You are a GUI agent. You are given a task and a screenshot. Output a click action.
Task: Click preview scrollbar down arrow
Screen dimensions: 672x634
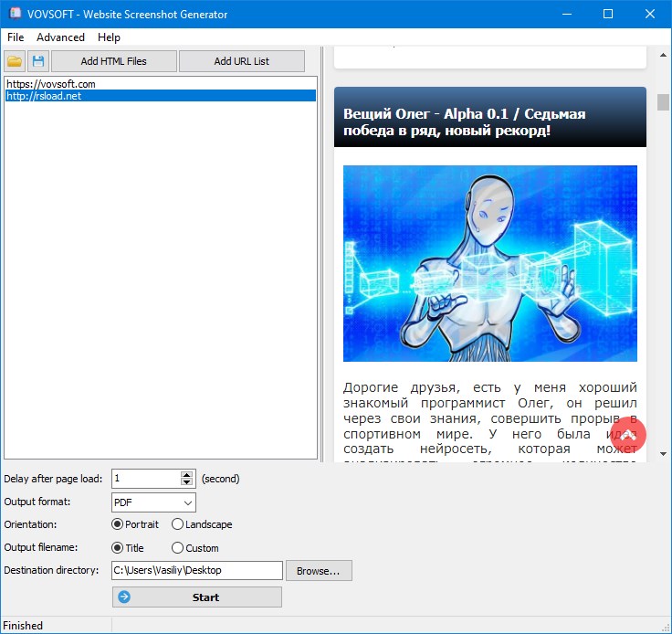[x=663, y=453]
